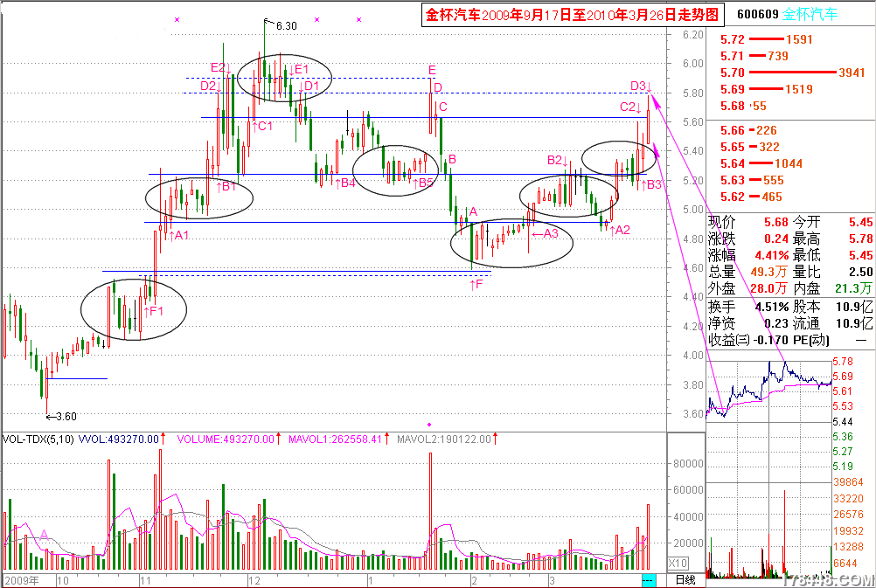Screen dimensions: 876x588
Task: Click the 5.44 baseline label of the intraday chart
Action: pos(843,422)
